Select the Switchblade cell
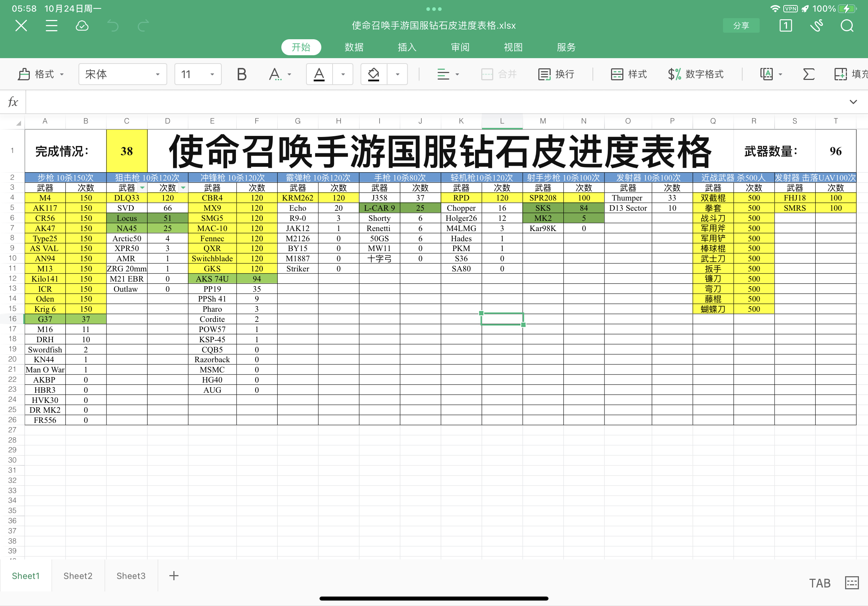The image size is (868, 606). click(x=212, y=259)
